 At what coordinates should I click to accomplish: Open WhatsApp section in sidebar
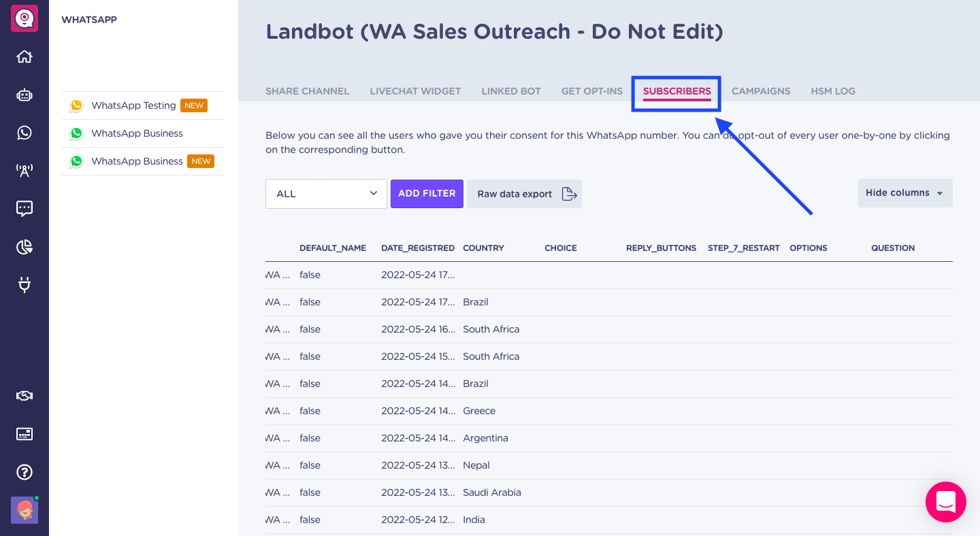(x=24, y=133)
